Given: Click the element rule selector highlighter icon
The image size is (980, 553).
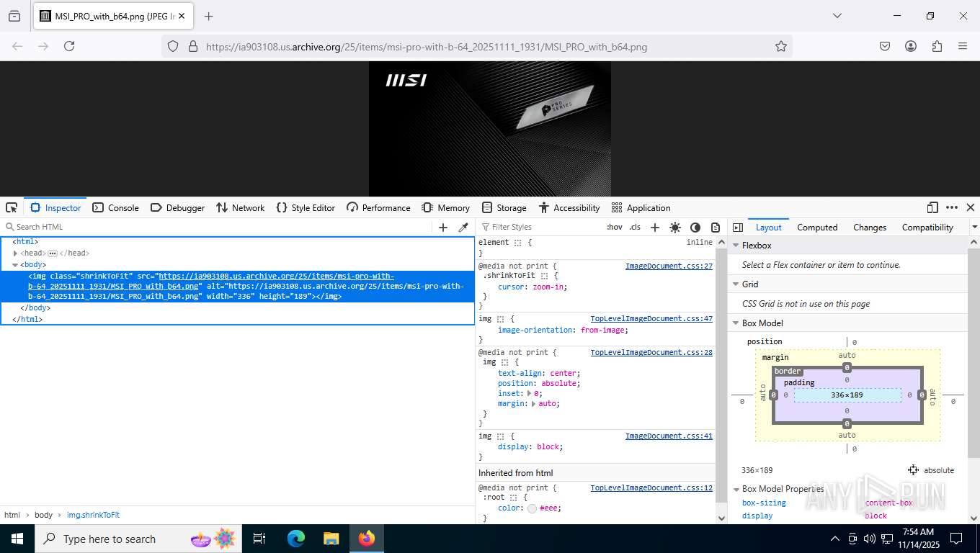Looking at the screenshot, I should click(517, 243).
